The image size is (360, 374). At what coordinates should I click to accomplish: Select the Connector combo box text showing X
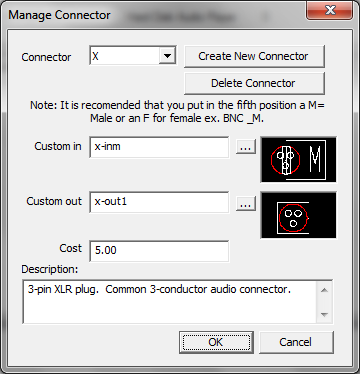(125, 56)
